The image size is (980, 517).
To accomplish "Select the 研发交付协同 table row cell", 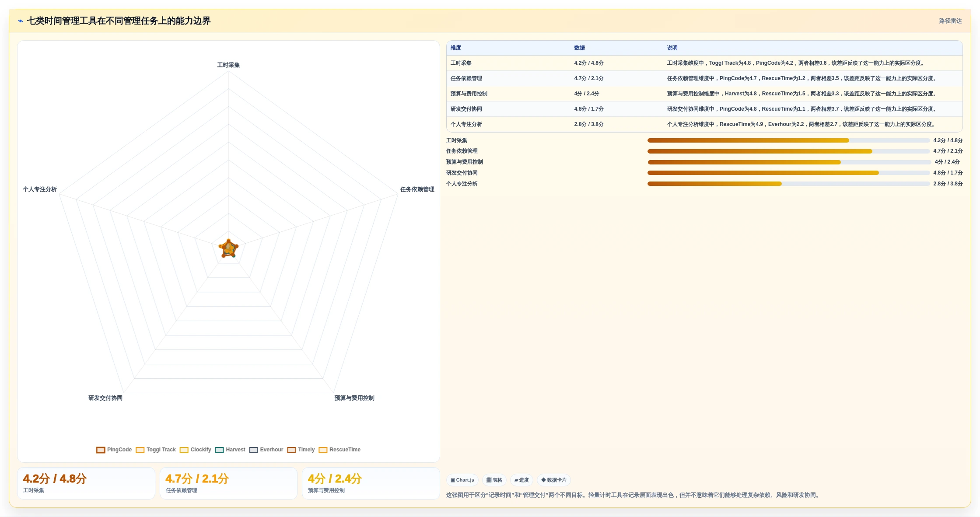I will point(466,109).
